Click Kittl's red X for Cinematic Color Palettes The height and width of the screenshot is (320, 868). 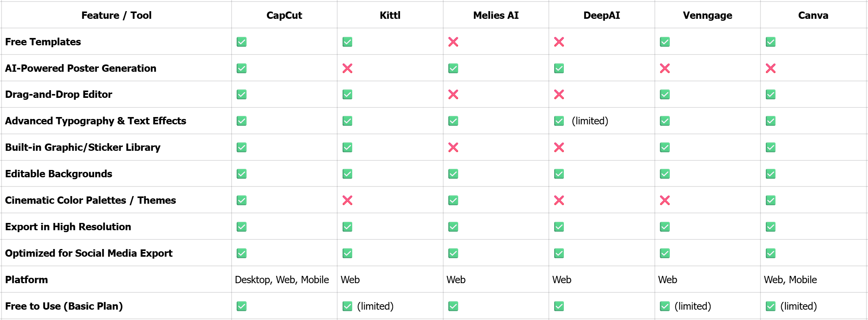347,200
